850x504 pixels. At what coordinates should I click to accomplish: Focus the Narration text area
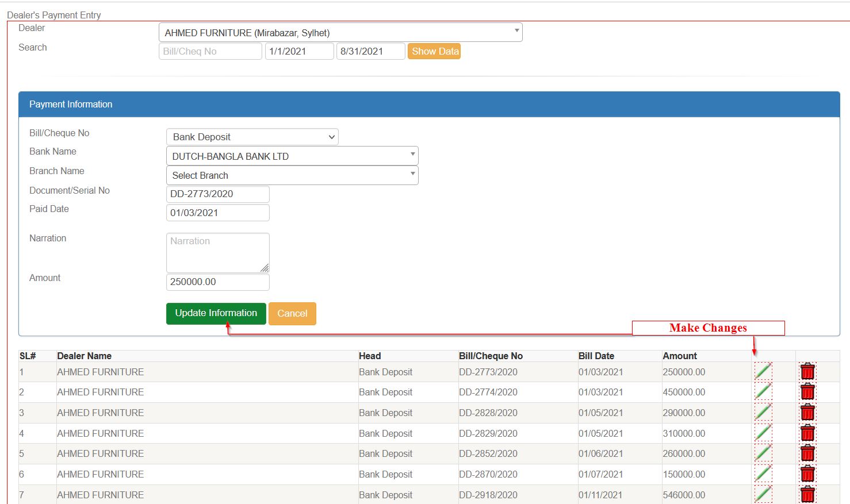pyautogui.click(x=218, y=253)
